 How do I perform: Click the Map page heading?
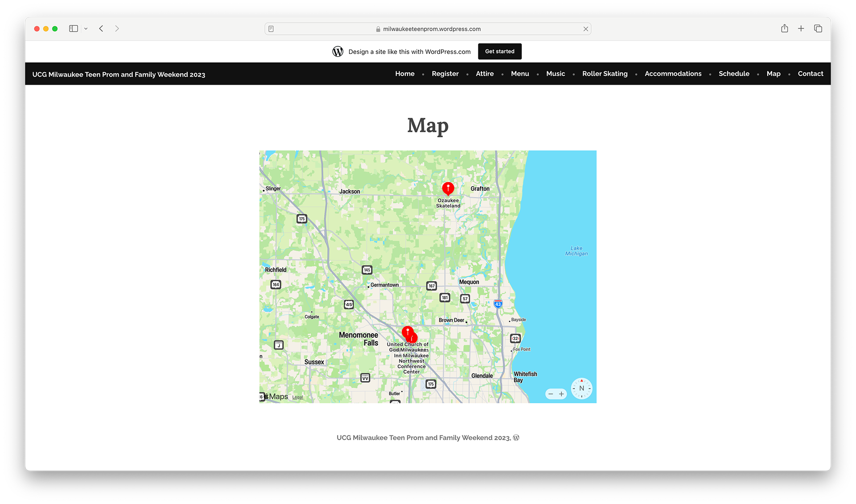tap(428, 126)
